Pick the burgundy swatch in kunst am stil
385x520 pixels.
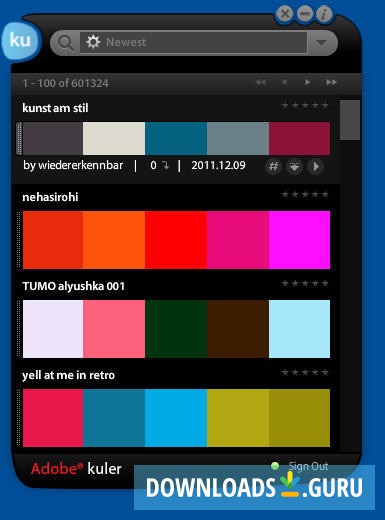tap(299, 138)
